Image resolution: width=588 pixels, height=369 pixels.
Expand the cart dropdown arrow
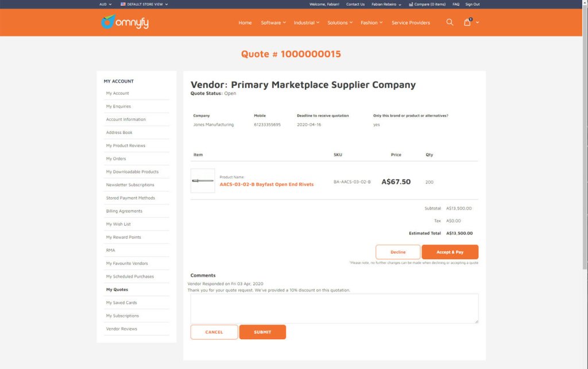coord(477,22)
